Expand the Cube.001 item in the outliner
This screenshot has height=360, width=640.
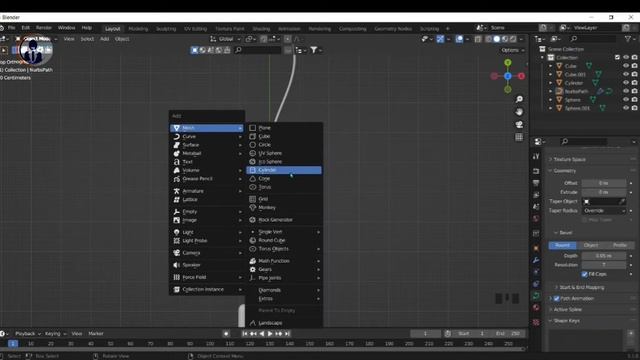[551, 74]
